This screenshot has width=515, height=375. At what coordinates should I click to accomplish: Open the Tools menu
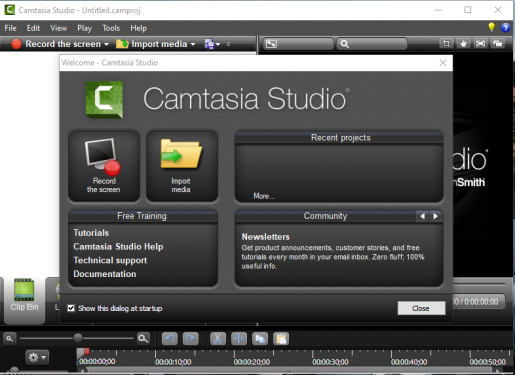point(111,28)
